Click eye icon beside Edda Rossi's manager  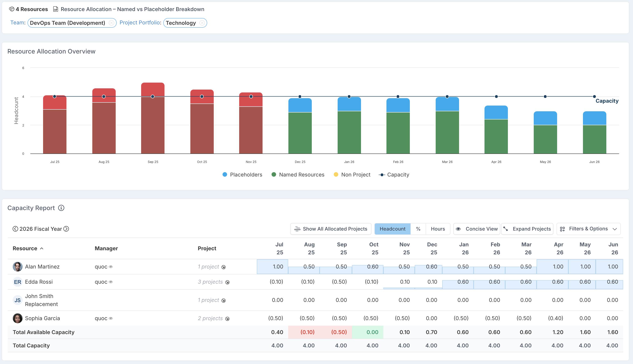[x=111, y=282]
